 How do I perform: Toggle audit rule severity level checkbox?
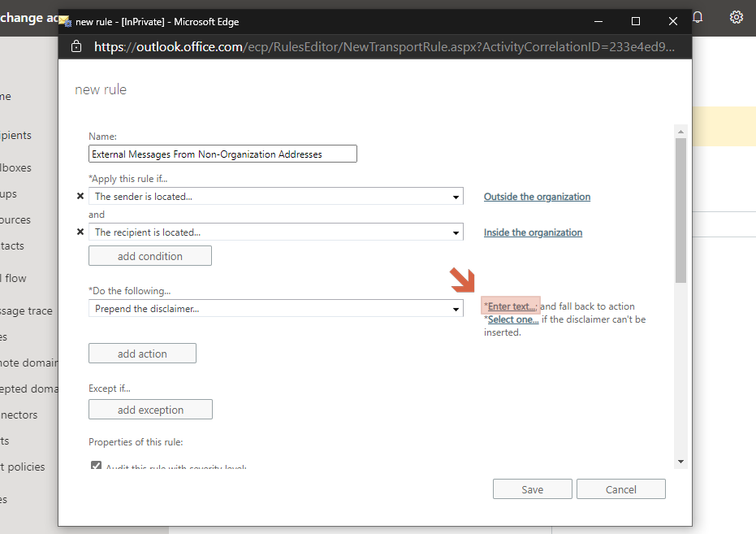point(96,466)
